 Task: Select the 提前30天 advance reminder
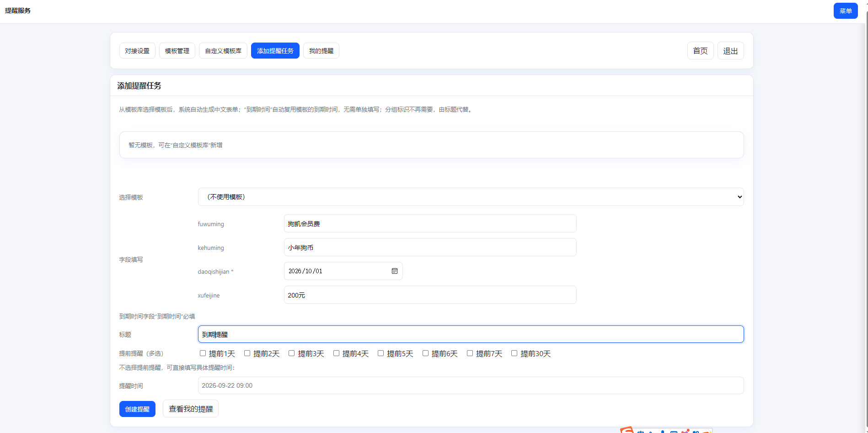pos(514,353)
